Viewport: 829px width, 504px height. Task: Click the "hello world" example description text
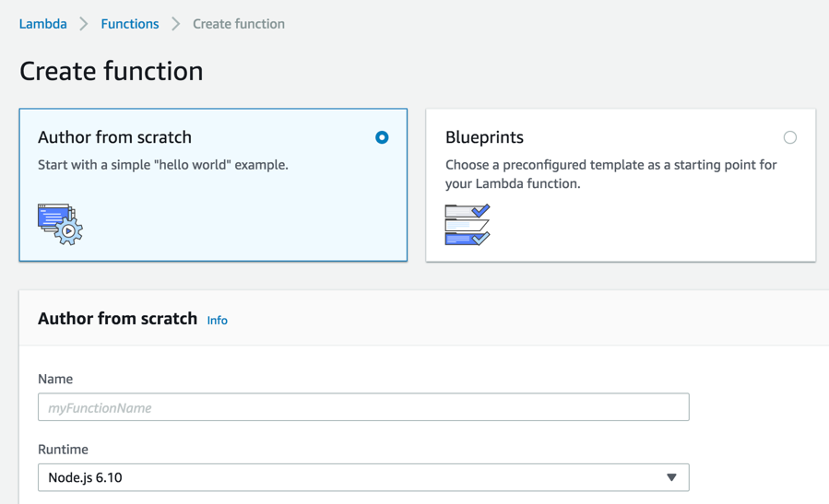[163, 165]
